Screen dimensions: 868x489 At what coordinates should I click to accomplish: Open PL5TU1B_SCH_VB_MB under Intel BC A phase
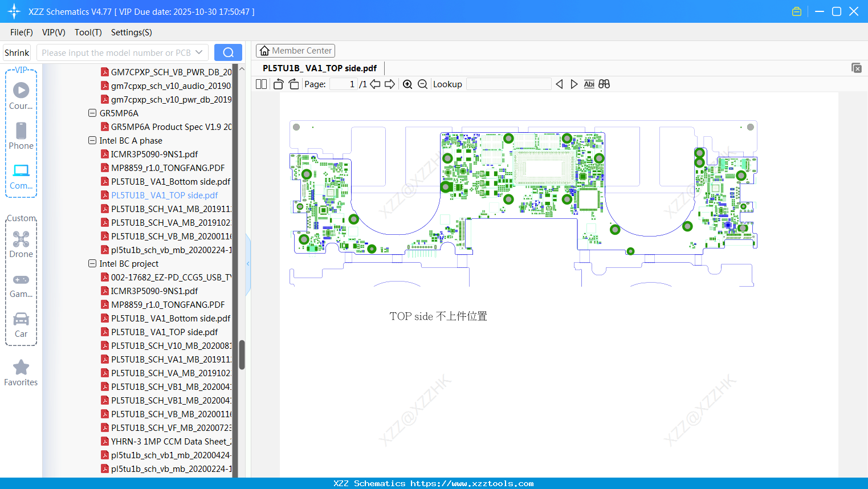166,236
